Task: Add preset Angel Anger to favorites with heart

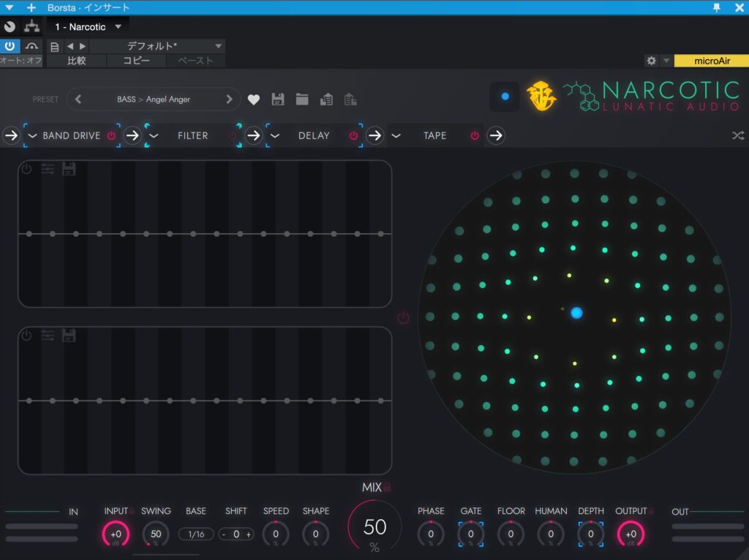Action: click(x=254, y=99)
